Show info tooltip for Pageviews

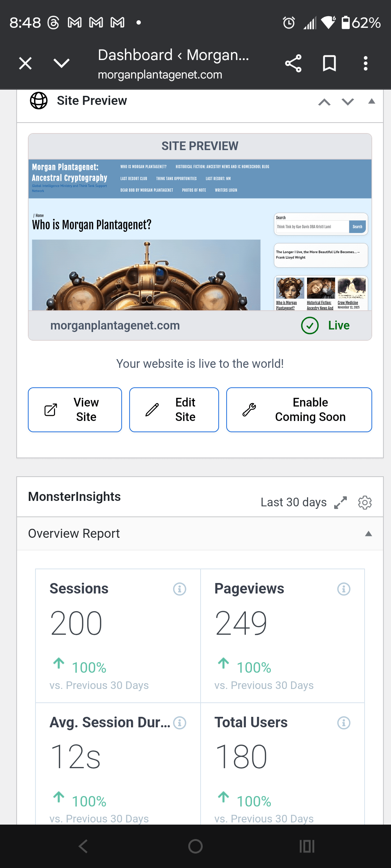344,589
